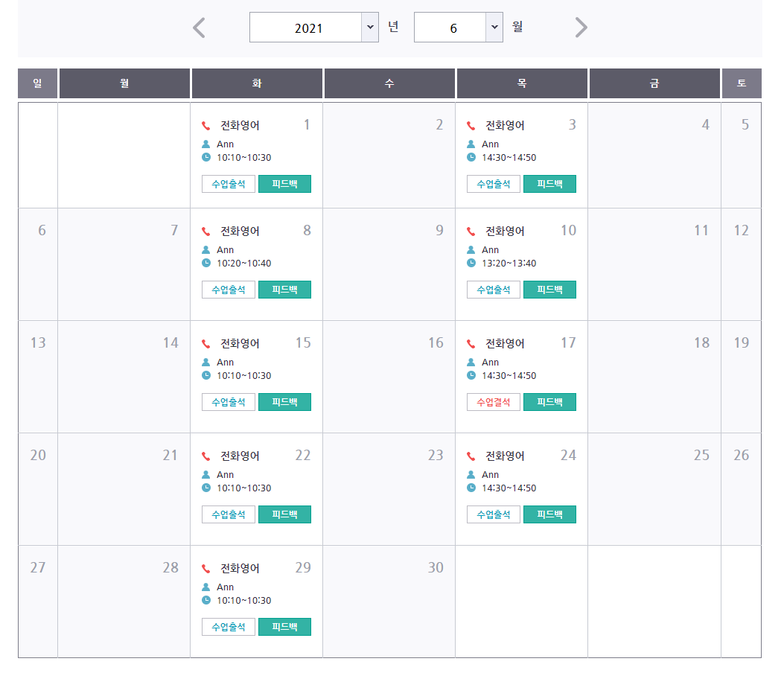This screenshot has height=673, width=784.
Task: Click teacher person icon on June 22 class
Action: [205, 474]
